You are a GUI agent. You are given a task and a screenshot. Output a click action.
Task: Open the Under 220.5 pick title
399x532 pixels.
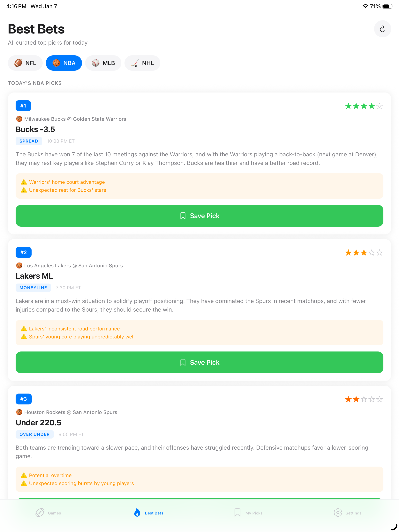click(x=39, y=423)
